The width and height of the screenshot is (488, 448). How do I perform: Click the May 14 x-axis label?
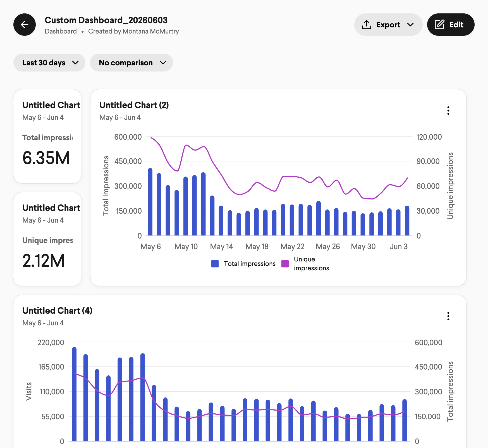(x=221, y=246)
